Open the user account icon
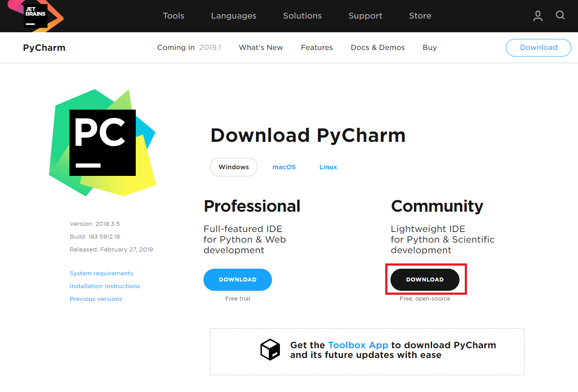The width and height of the screenshot is (578, 392). tap(538, 16)
